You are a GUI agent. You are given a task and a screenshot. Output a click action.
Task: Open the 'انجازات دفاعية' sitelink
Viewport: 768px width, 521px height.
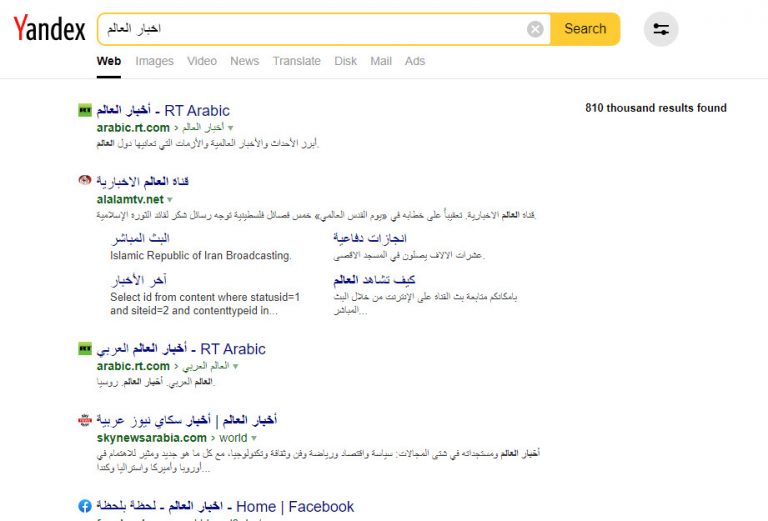pyautogui.click(x=370, y=238)
